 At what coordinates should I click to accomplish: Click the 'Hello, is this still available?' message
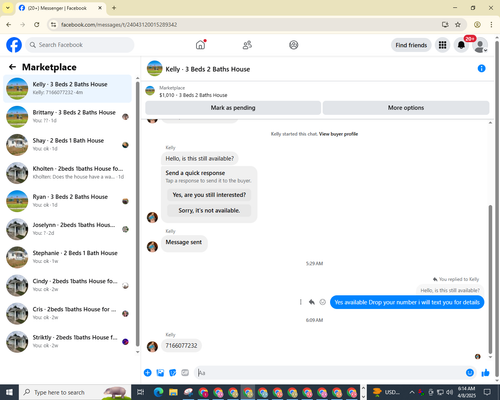click(200, 158)
